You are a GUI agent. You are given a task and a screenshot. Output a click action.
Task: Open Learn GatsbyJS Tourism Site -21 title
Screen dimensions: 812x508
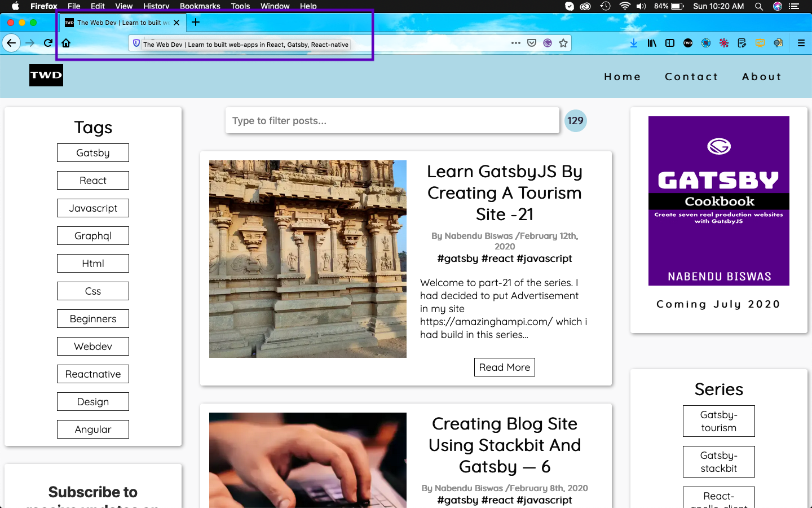click(505, 193)
